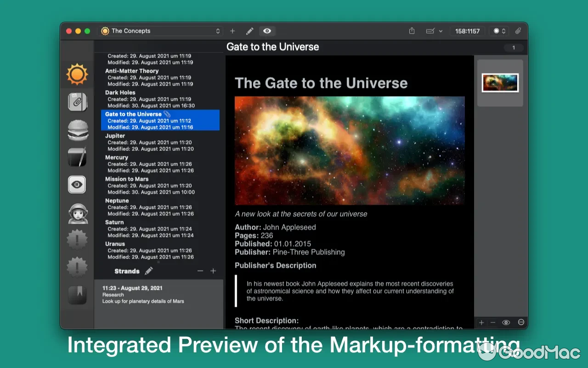Viewport: 588px width, 368px height.
Task: Switch to edit mode with toolbar pencil
Action: [249, 31]
